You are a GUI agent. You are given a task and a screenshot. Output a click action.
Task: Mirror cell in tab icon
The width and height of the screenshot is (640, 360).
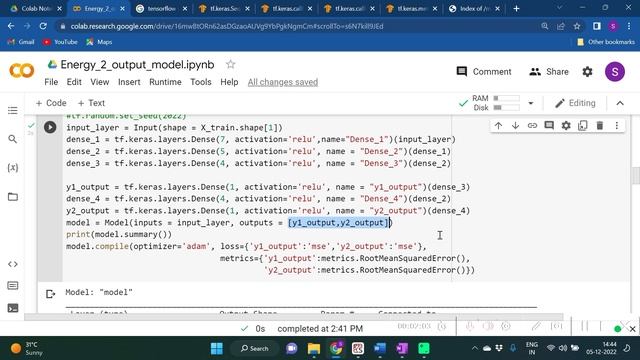click(583, 126)
